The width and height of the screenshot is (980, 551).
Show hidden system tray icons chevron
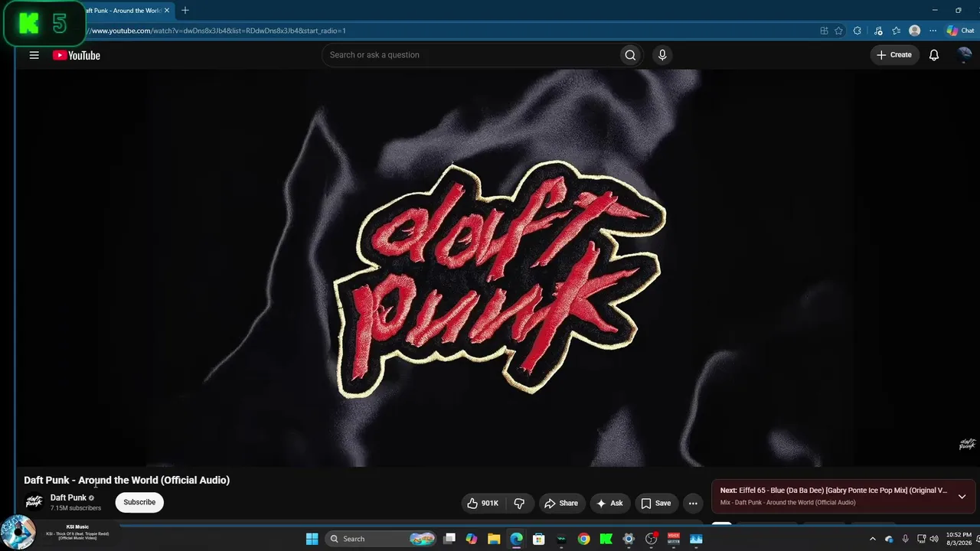pos(872,539)
